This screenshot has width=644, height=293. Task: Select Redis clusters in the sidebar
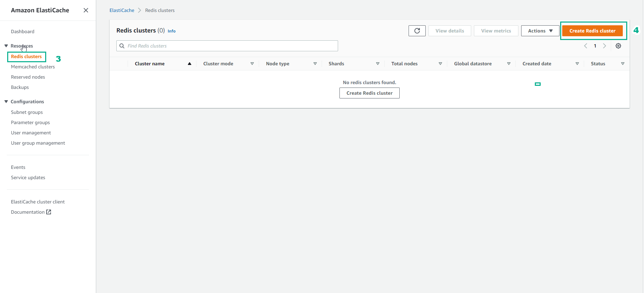[x=26, y=56]
